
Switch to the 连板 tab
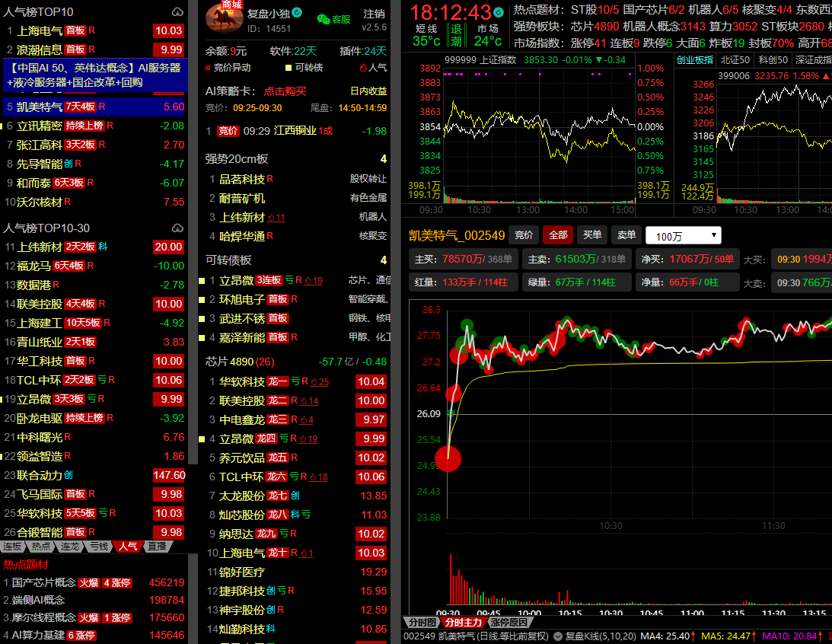pos(13,547)
